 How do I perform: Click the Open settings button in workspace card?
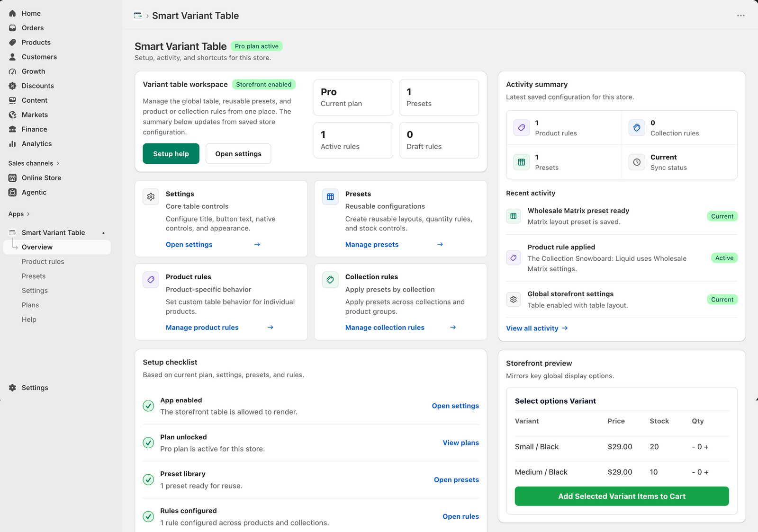coord(238,154)
